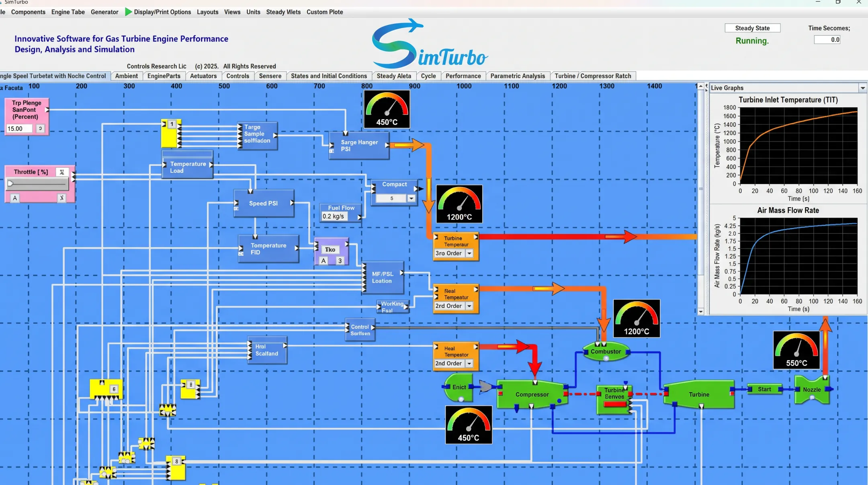The image size is (868, 485).
Task: Click the Turbine Inlet Temperature graph
Action: coord(798,146)
